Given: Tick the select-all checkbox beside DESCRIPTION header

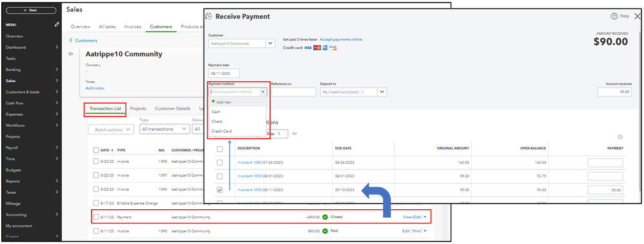Looking at the screenshot, I should [x=219, y=149].
